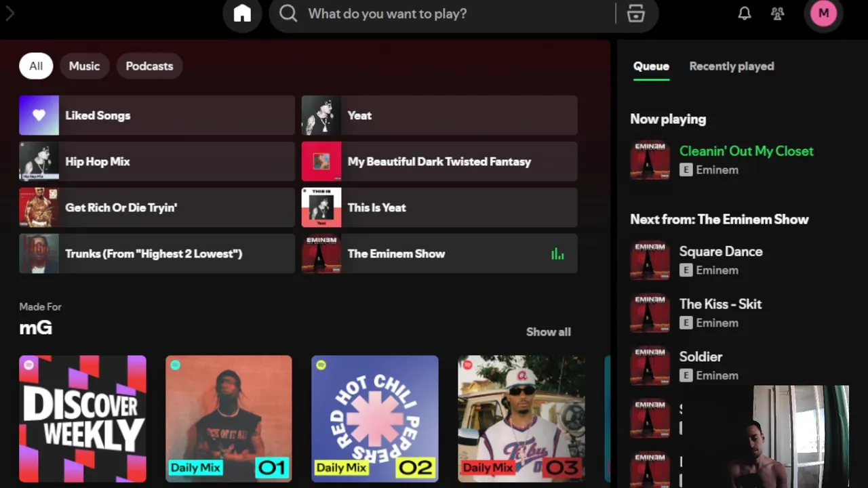Screen dimensions: 868x488
Task: Switch to the Queue tab
Action: pyautogui.click(x=651, y=66)
